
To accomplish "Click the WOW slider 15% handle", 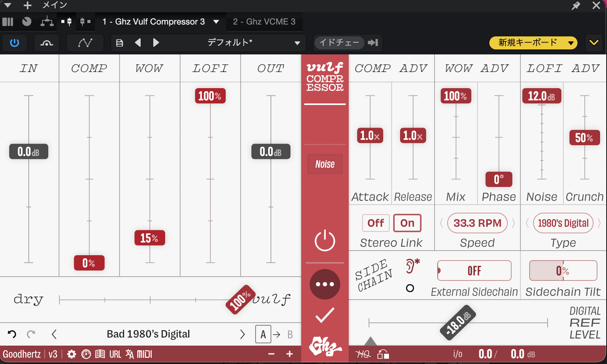I will [150, 238].
